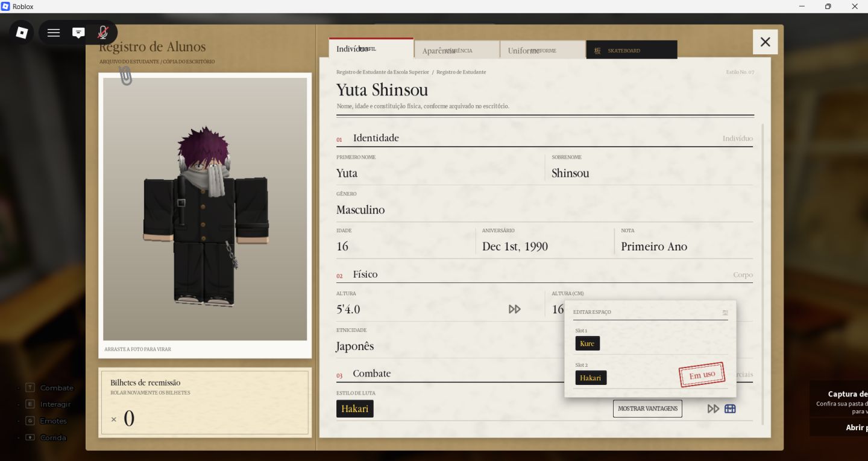Open the chat bubble icon

point(78,33)
